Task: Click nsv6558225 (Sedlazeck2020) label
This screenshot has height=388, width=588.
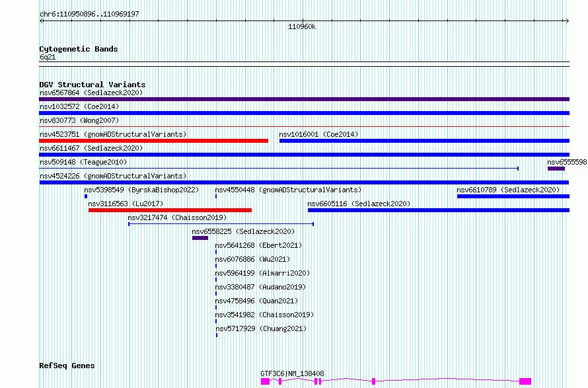Action: click(x=243, y=231)
